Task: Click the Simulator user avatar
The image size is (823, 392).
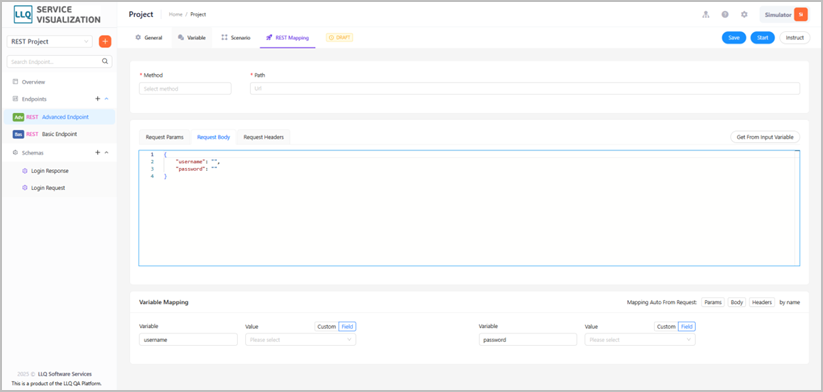Action: click(x=800, y=15)
